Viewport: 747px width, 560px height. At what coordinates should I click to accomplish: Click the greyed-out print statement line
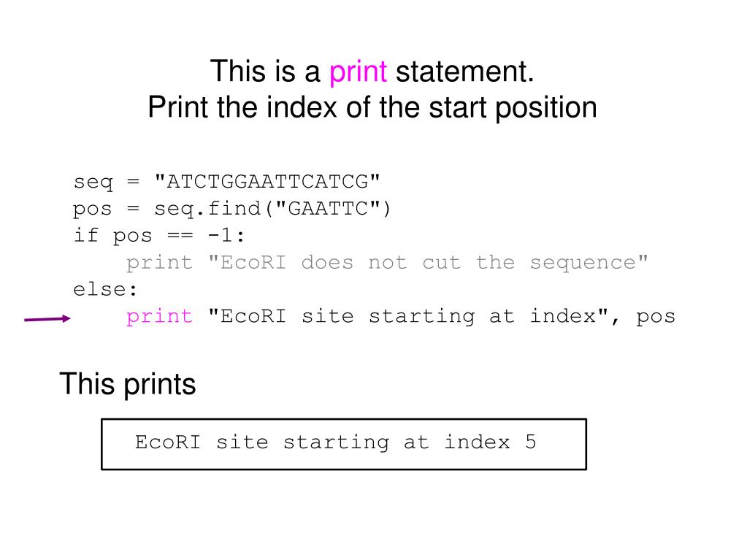(x=387, y=263)
